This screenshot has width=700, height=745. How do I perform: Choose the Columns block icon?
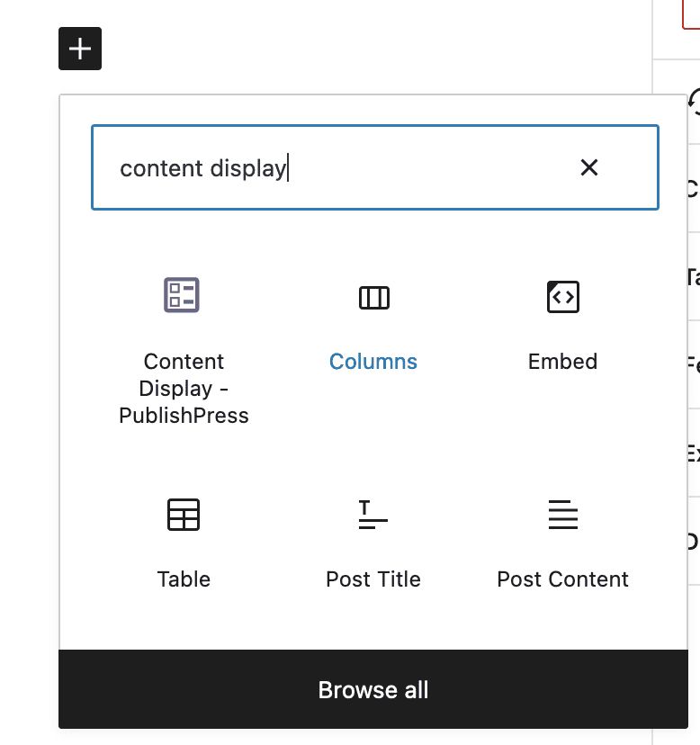[x=374, y=298]
